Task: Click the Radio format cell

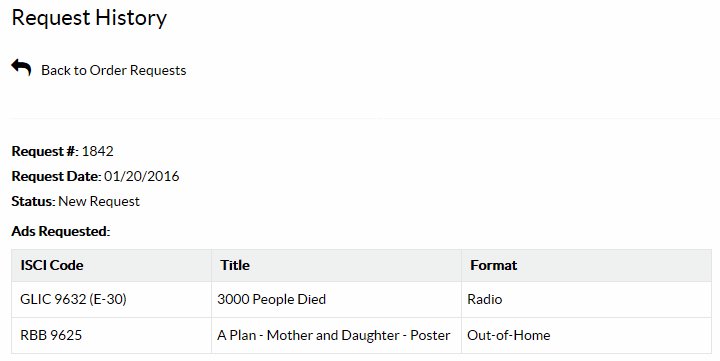Action: pyautogui.click(x=586, y=299)
